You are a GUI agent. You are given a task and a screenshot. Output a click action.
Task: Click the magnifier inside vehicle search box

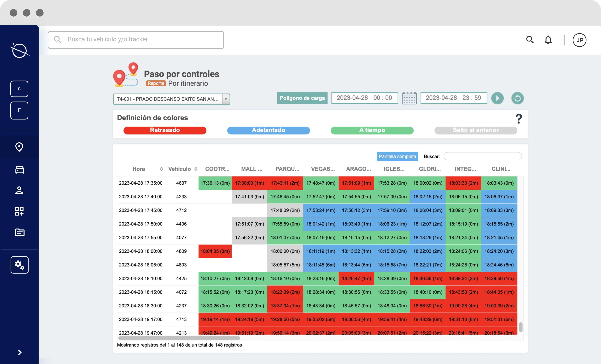58,40
